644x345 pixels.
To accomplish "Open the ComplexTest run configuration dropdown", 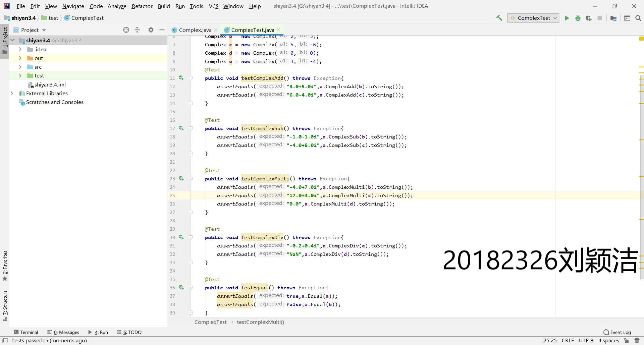I will pos(533,18).
